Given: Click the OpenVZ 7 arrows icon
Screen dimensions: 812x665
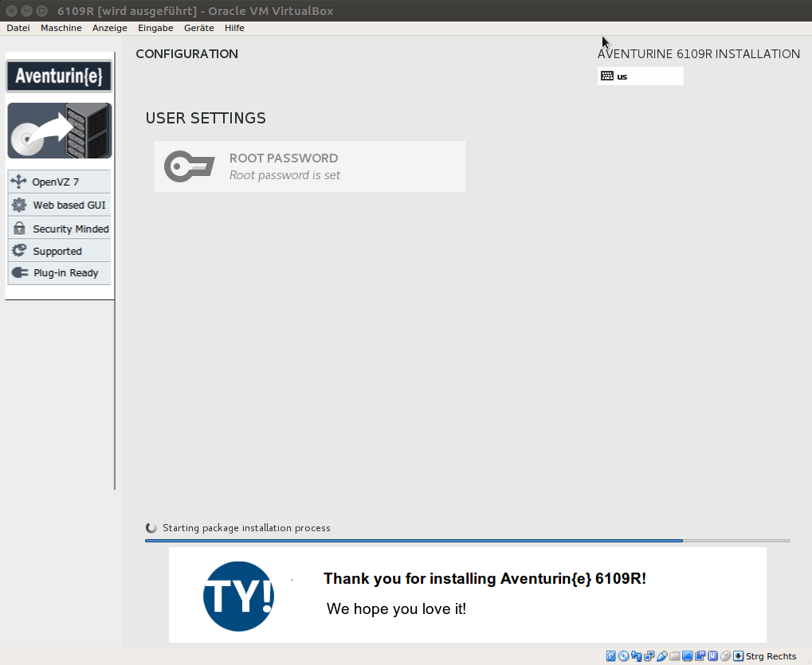Looking at the screenshot, I should point(18,182).
